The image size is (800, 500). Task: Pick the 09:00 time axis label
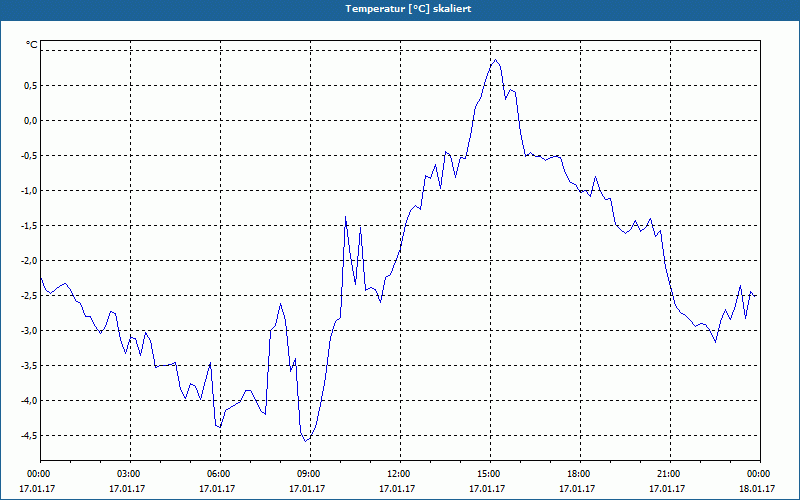307,474
